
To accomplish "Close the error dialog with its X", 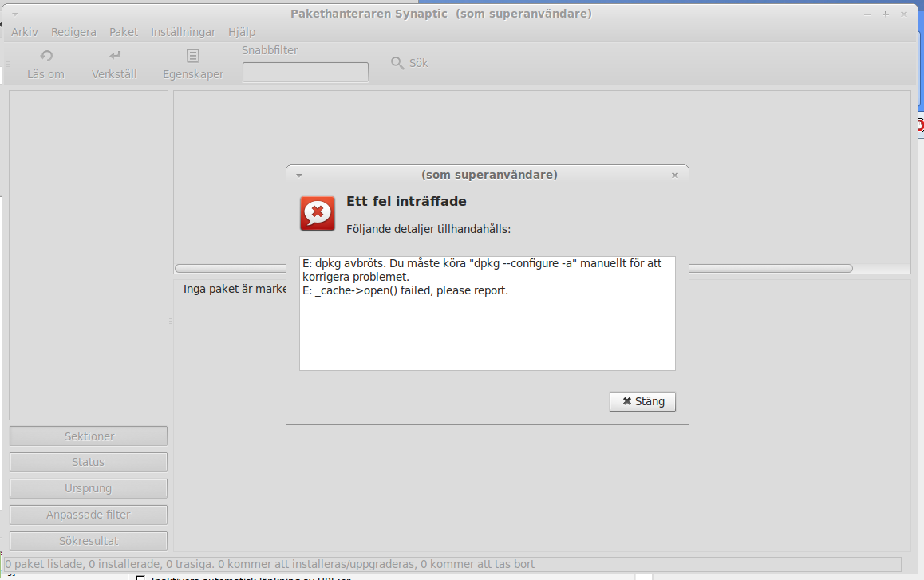I will pos(675,175).
